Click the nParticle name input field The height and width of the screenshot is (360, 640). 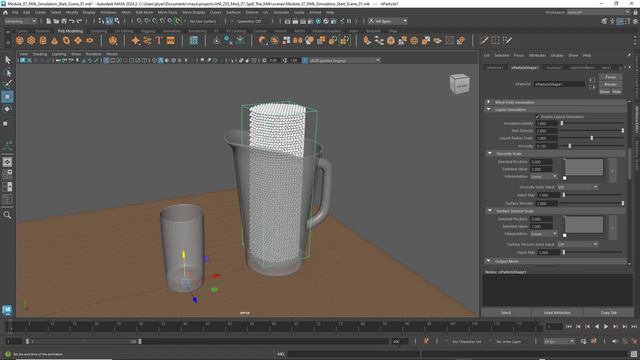pyautogui.click(x=559, y=84)
